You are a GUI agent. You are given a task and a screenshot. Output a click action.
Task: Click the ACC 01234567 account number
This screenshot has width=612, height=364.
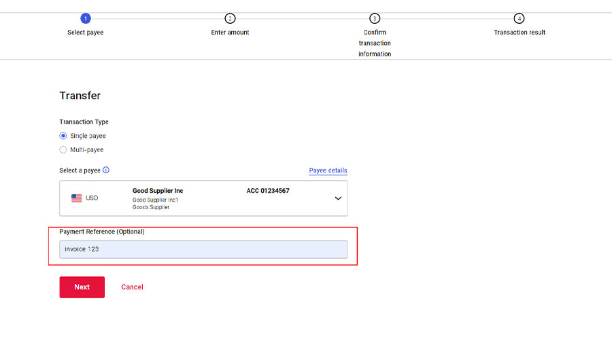(267, 191)
